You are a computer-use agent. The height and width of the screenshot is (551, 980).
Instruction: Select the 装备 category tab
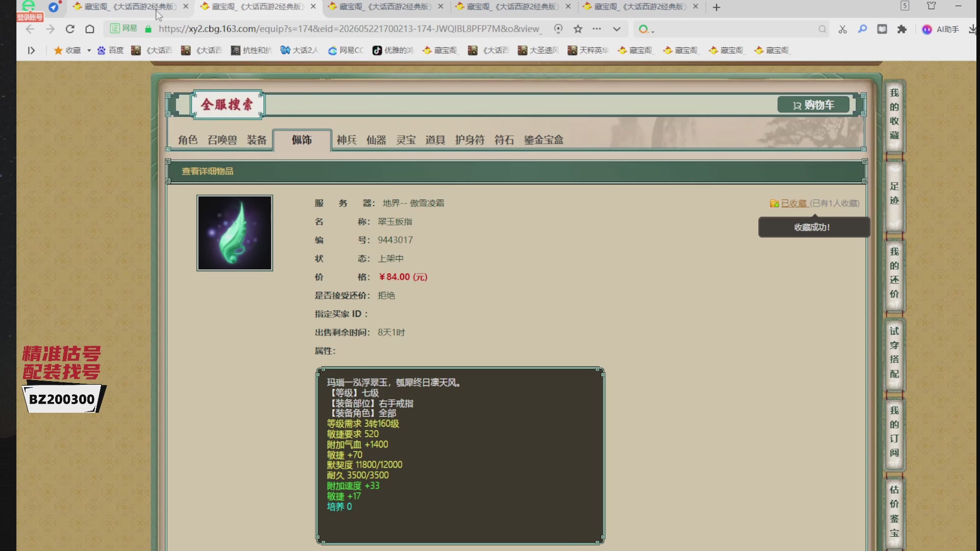point(257,140)
